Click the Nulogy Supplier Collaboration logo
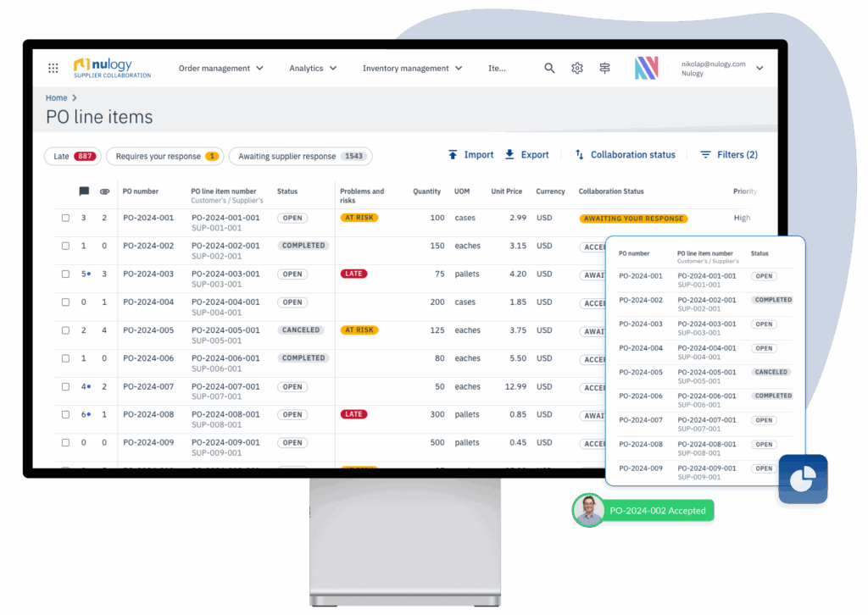 (112, 68)
